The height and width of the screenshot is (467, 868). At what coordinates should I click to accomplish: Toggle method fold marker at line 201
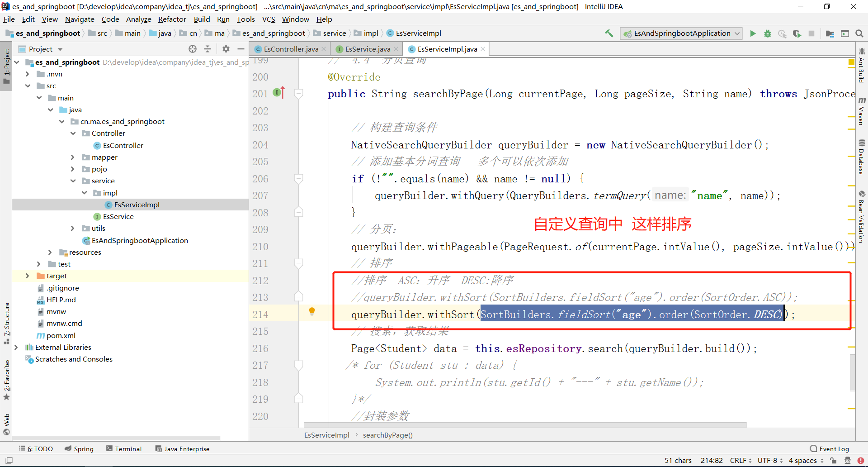(298, 94)
